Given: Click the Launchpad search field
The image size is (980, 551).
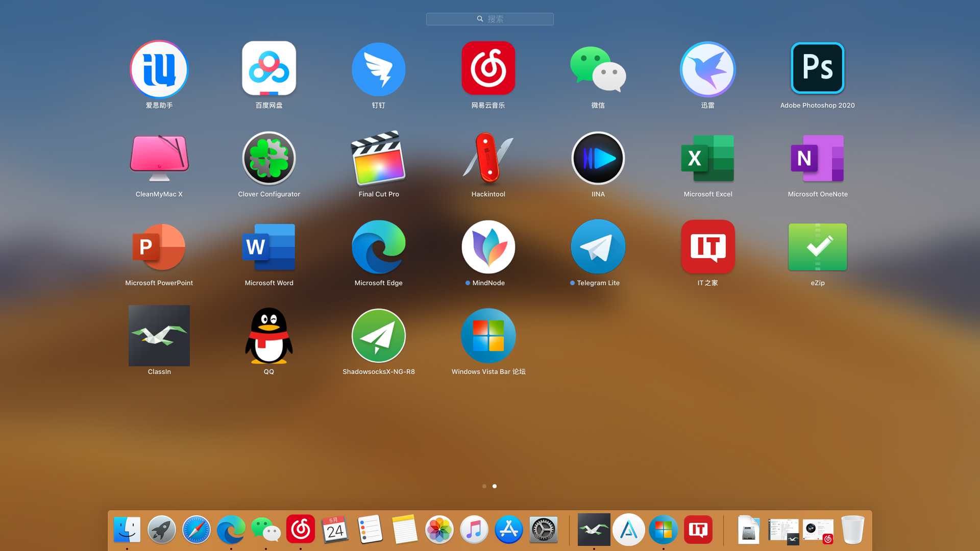Looking at the screenshot, I should click(490, 19).
